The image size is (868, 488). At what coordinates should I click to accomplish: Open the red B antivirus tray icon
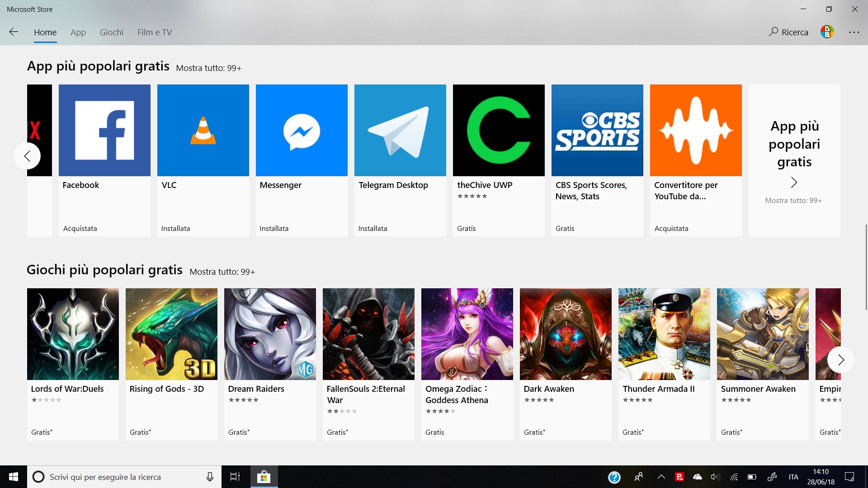pyautogui.click(x=679, y=477)
